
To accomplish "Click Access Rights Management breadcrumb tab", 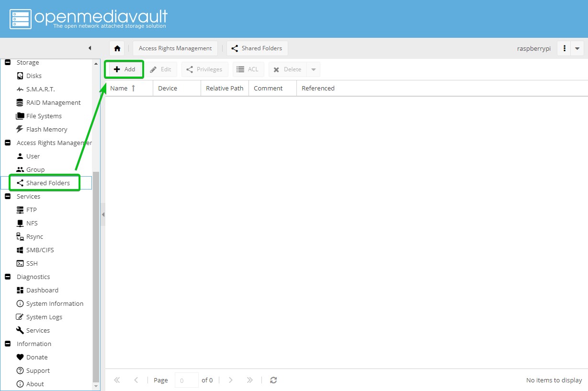I will 175,48.
